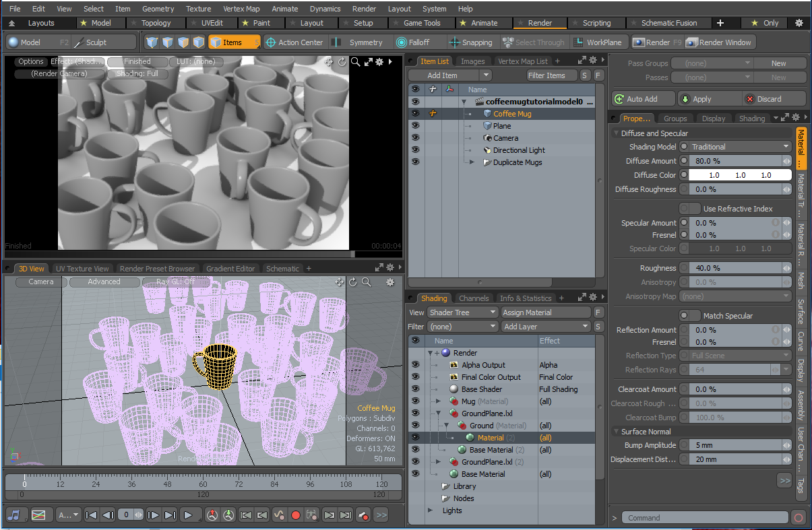
Task: Toggle Use Refractive Index switch
Action: pos(689,209)
